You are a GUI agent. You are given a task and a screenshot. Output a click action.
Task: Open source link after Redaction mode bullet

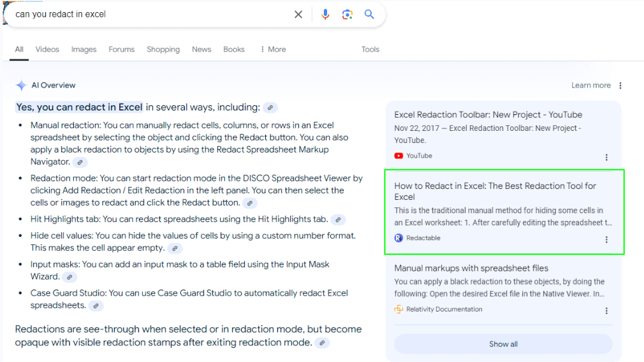point(250,203)
